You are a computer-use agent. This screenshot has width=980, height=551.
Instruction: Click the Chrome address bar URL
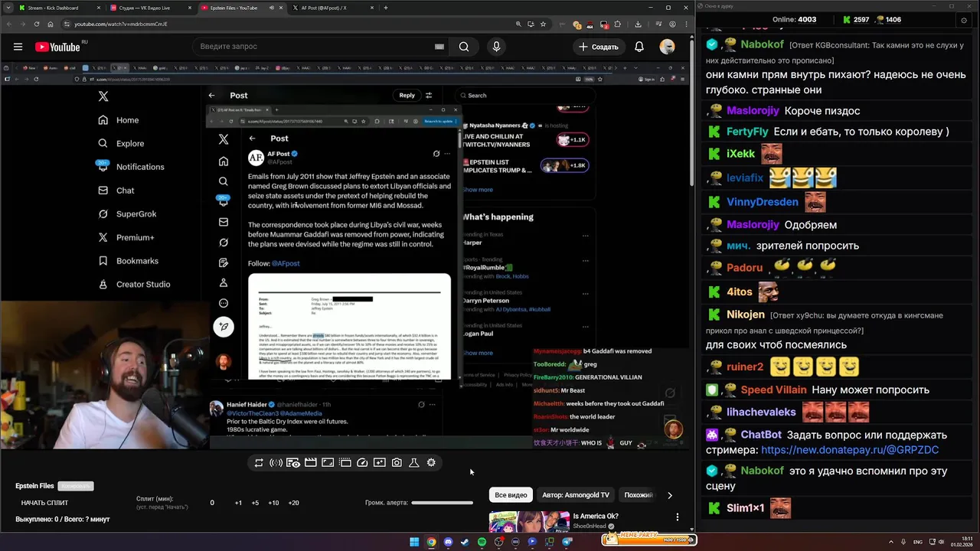(x=121, y=24)
